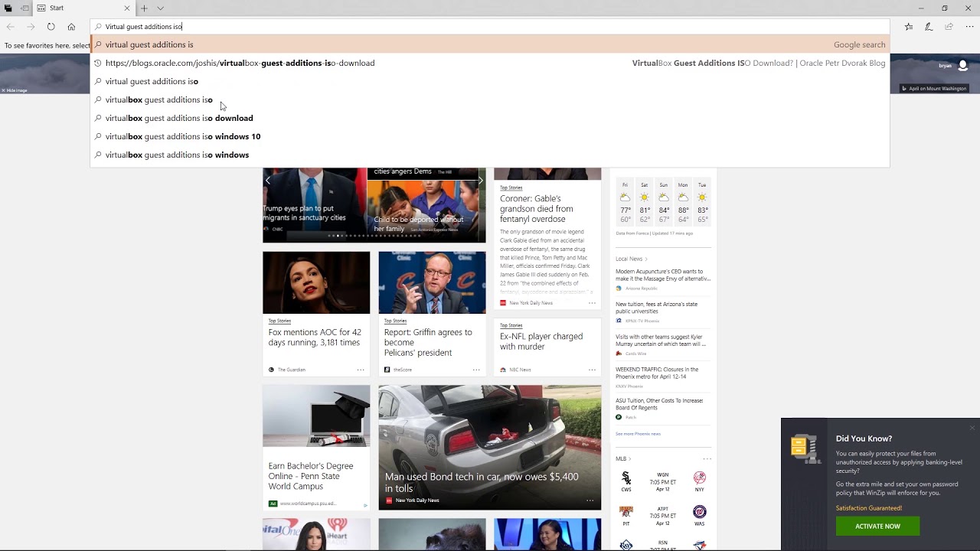Screen dimensions: 980x551
Task: Open a new tab with the plus icon
Action: coord(144,8)
